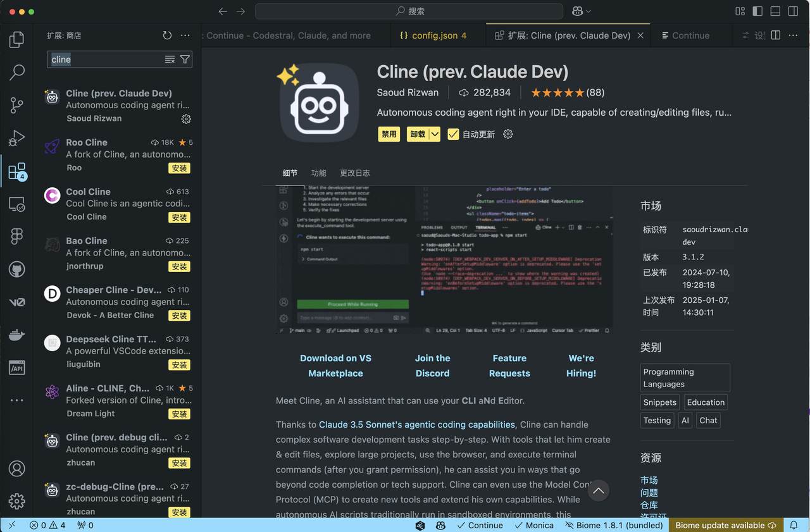Toggle the bottom panel
Image resolution: width=810 pixels, height=532 pixels.
pyautogui.click(x=775, y=11)
